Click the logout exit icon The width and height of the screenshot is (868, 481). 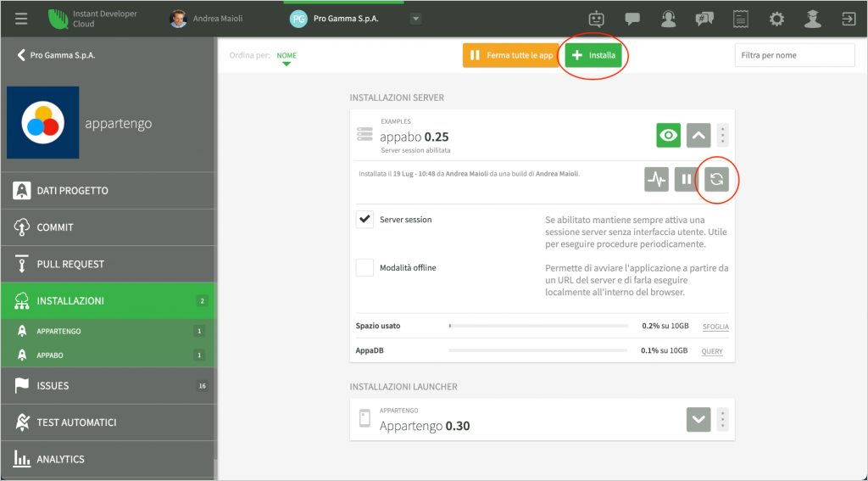pos(849,20)
